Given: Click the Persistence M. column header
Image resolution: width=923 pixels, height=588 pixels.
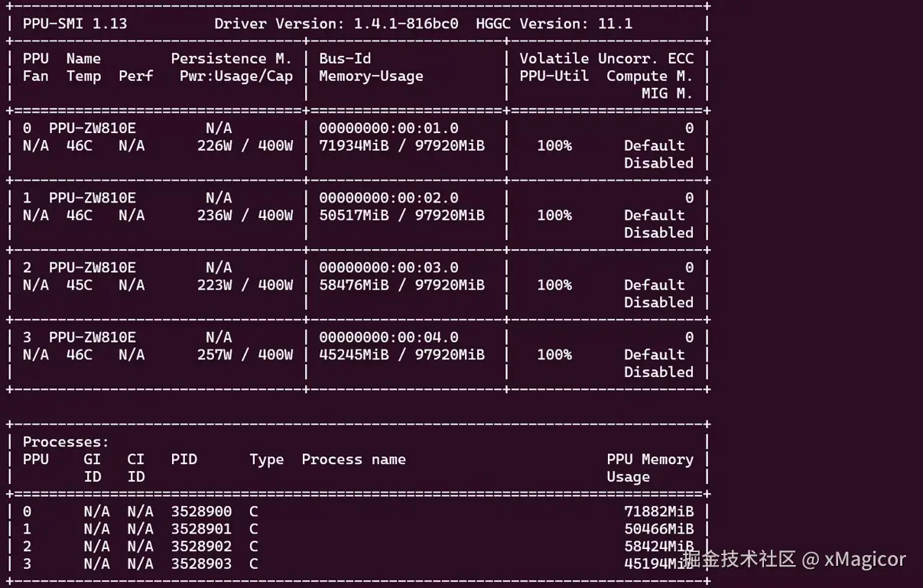Looking at the screenshot, I should pyautogui.click(x=231, y=58).
